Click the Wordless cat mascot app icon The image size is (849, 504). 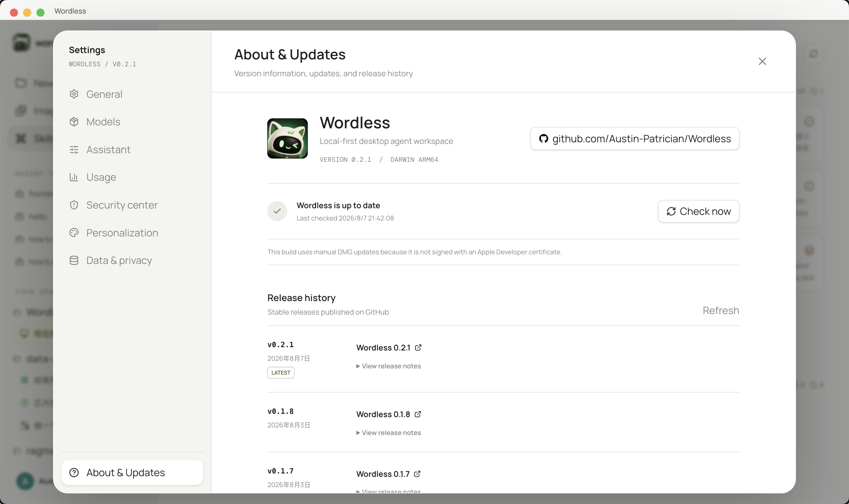[x=287, y=139]
